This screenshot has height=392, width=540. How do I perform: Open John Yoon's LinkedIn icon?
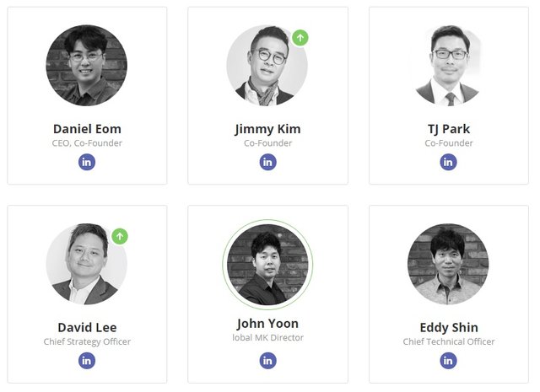point(267,360)
